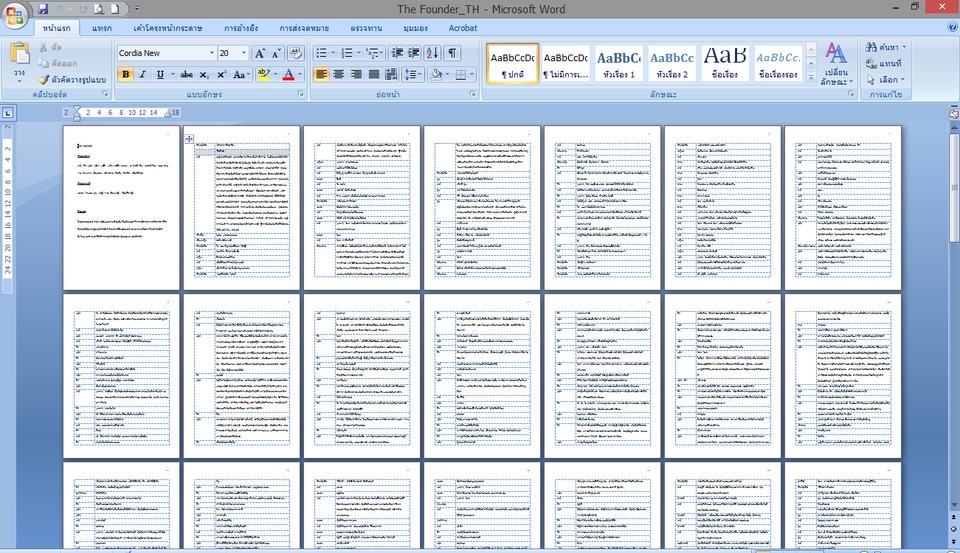This screenshot has height=553, width=960.
Task: Toggle Underline formatting
Action: (160, 75)
